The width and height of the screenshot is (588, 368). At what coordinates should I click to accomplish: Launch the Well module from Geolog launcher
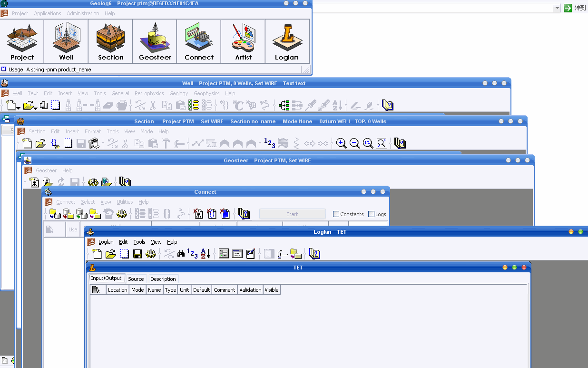(66, 41)
